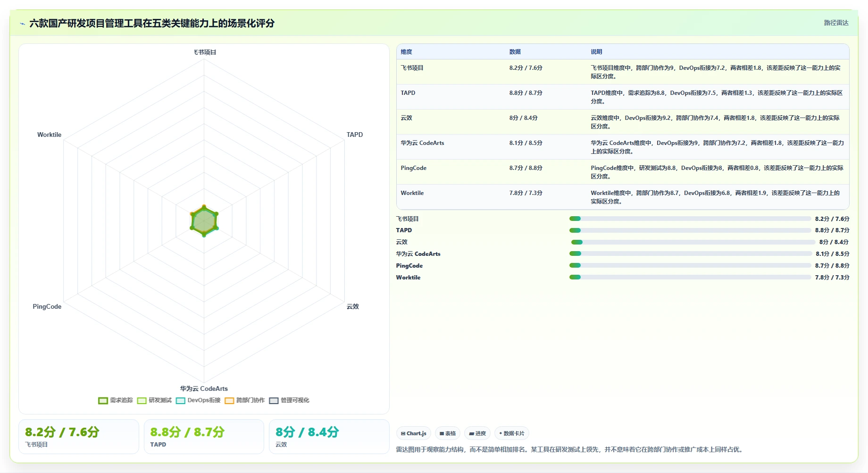Image resolution: width=868 pixels, height=473 pixels.
Task: Open the 云效 score card
Action: (329, 437)
